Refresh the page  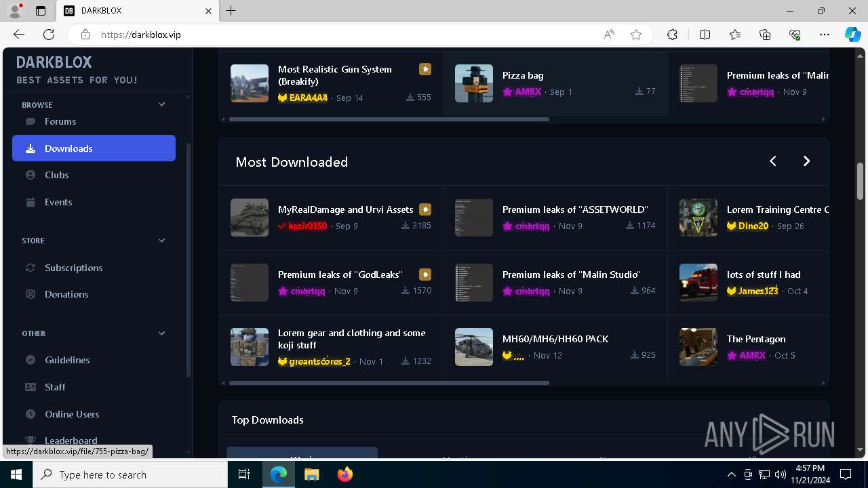(49, 35)
